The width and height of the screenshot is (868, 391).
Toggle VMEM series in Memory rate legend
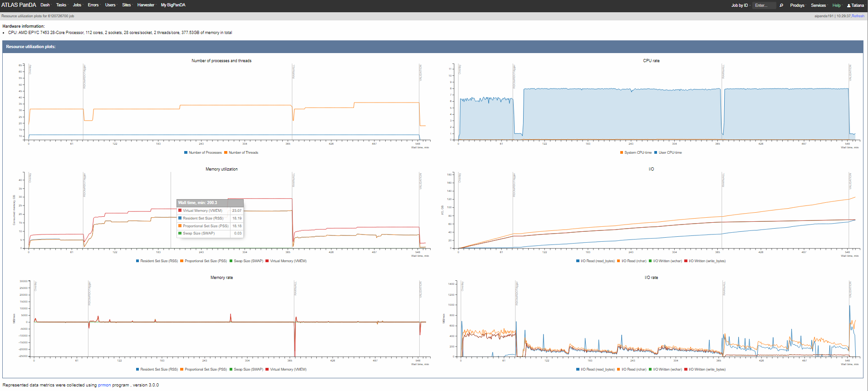286,369
